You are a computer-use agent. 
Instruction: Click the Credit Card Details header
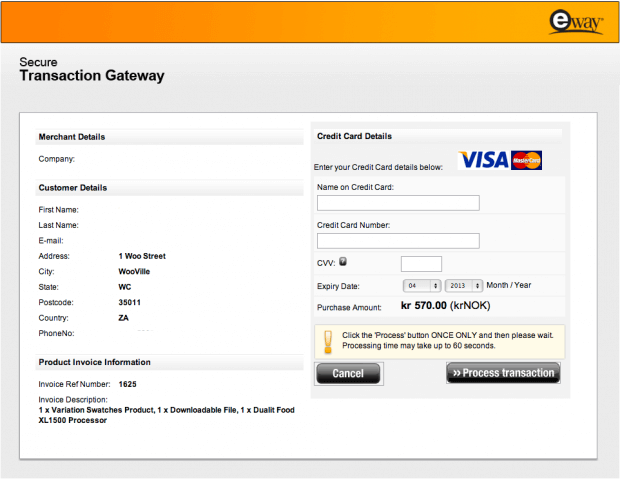[354, 136]
